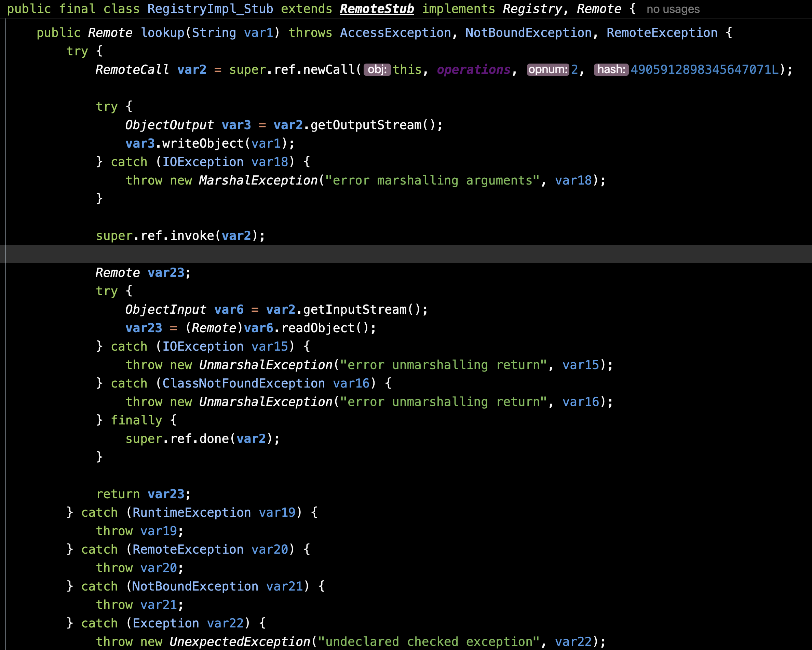
Task: Click ClassNotFoundException in catch clause
Action: coord(243,383)
